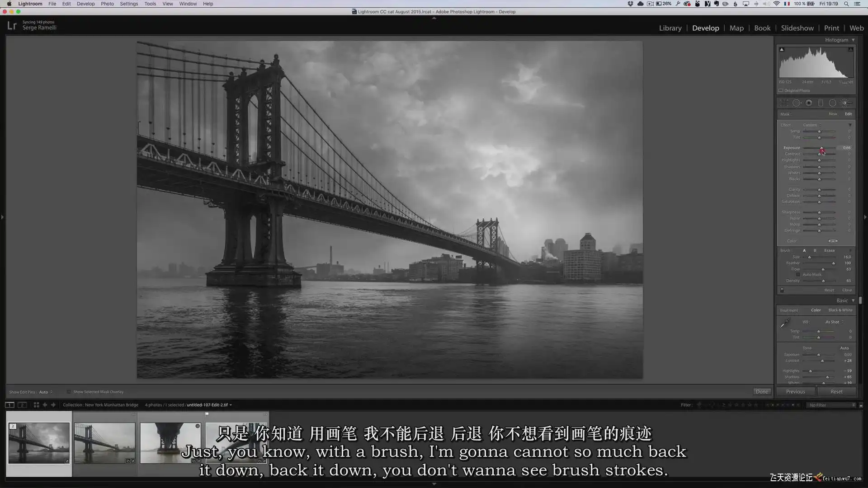Toggle filter lock switch at filmstrip end

click(x=861, y=405)
